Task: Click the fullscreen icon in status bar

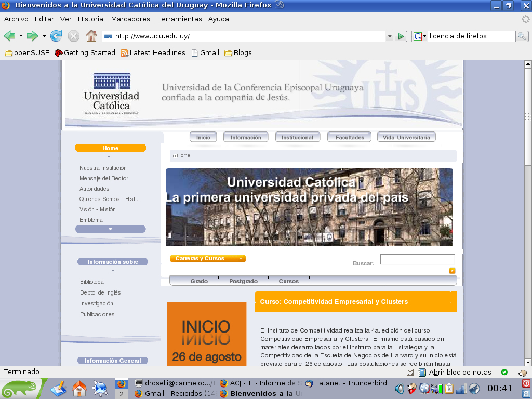Action: (410, 372)
